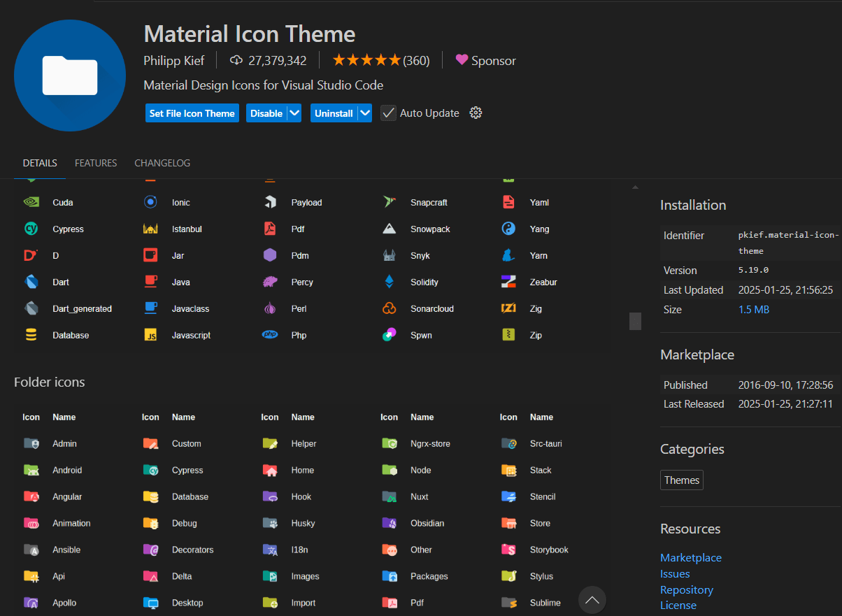
Task: Click the Storybook folder icon
Action: pos(508,550)
